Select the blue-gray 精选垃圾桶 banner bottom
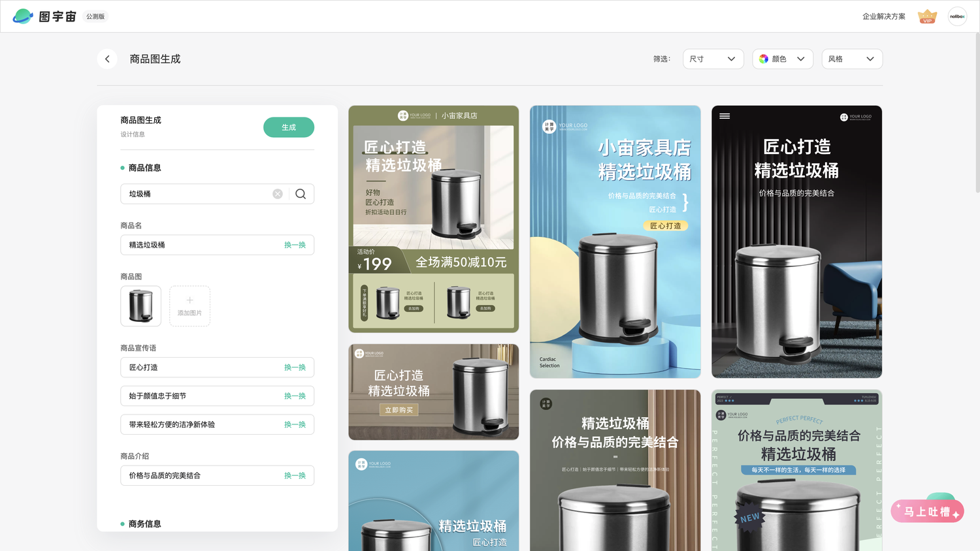 pyautogui.click(x=434, y=501)
